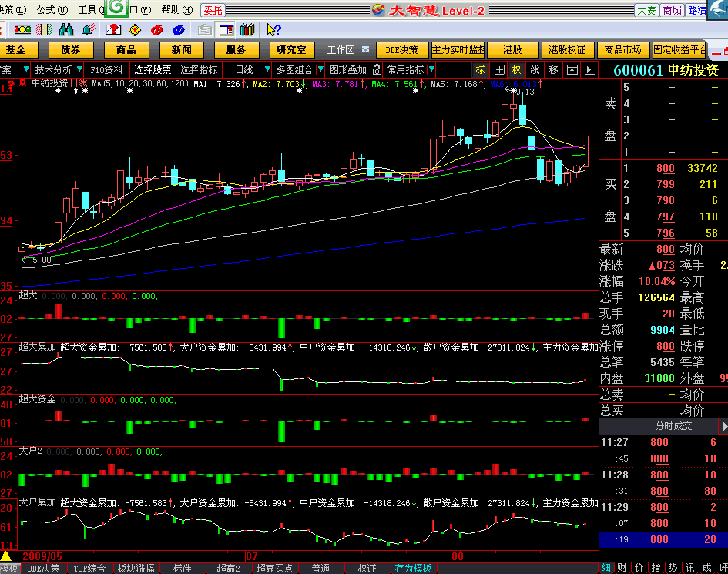The width and height of the screenshot is (728, 574).
Task: Expand the 技术分析 dropdown arrow
Action: [79, 69]
